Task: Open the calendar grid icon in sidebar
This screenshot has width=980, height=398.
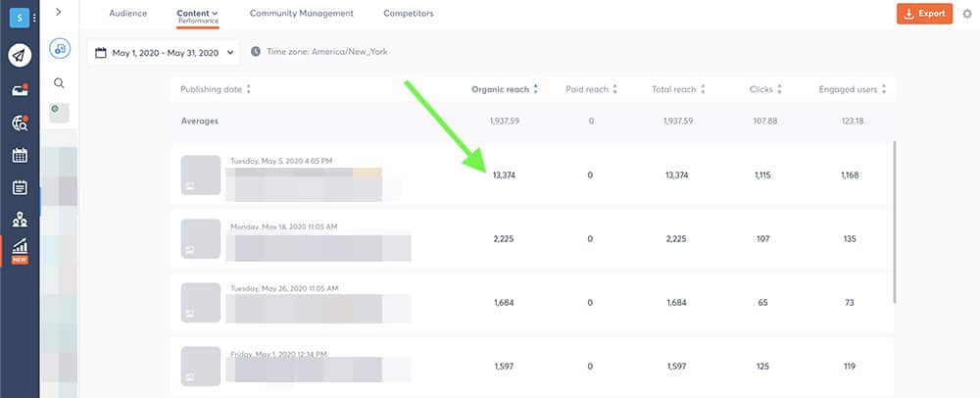Action: click(x=20, y=155)
